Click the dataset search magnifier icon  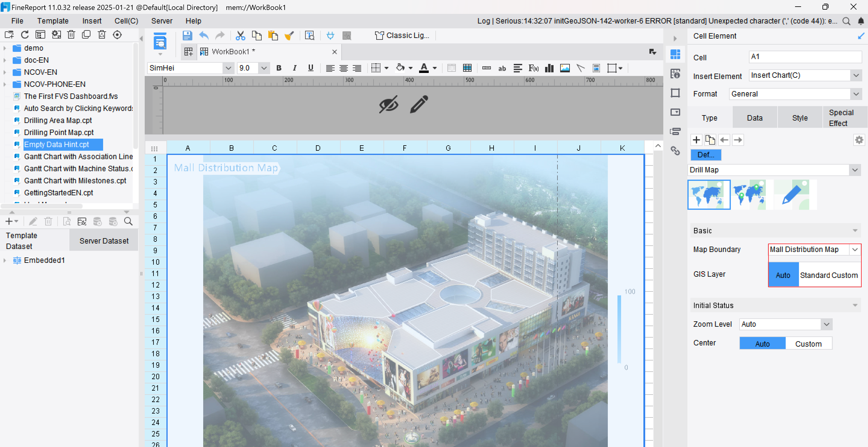[128, 221]
